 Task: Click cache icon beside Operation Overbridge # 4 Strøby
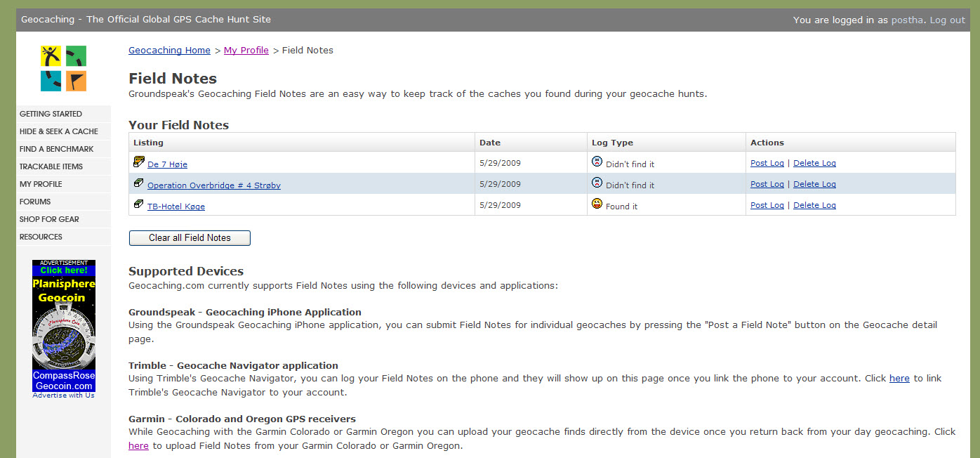click(138, 183)
